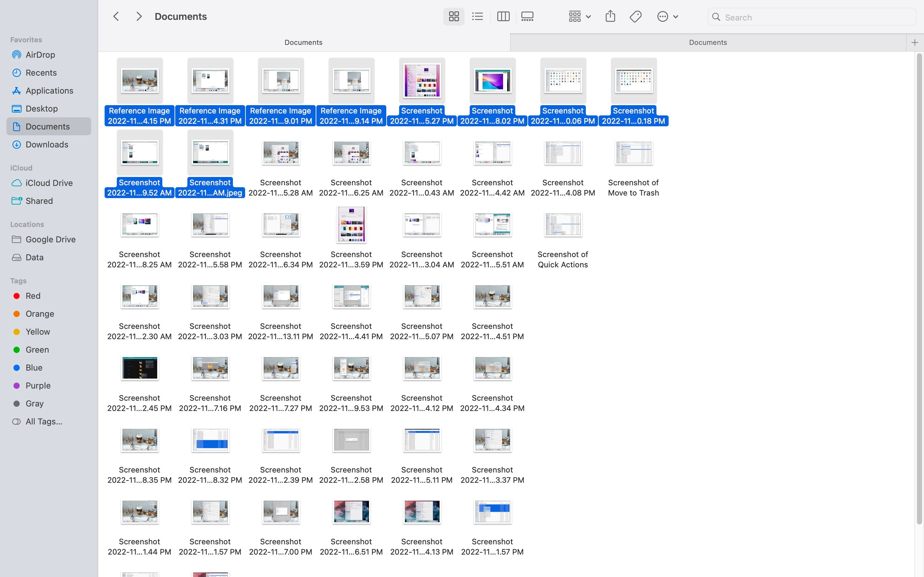
Task: Switch to list view
Action: [x=477, y=17]
